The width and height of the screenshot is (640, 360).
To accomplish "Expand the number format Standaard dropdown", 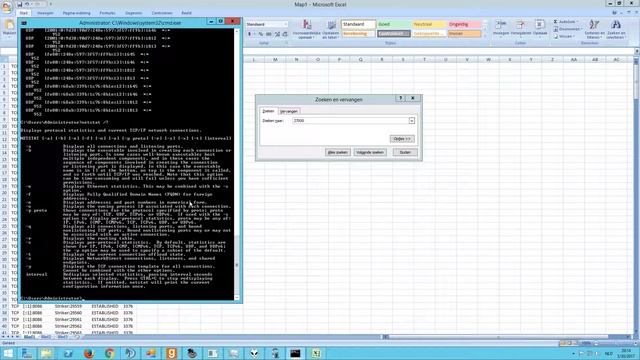I will (285, 24).
